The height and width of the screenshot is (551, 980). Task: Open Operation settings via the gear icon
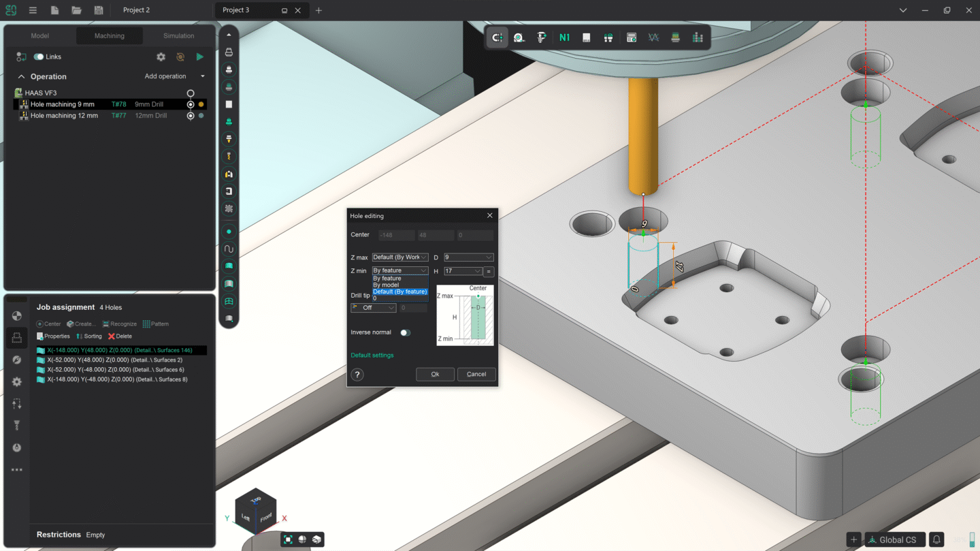click(161, 57)
